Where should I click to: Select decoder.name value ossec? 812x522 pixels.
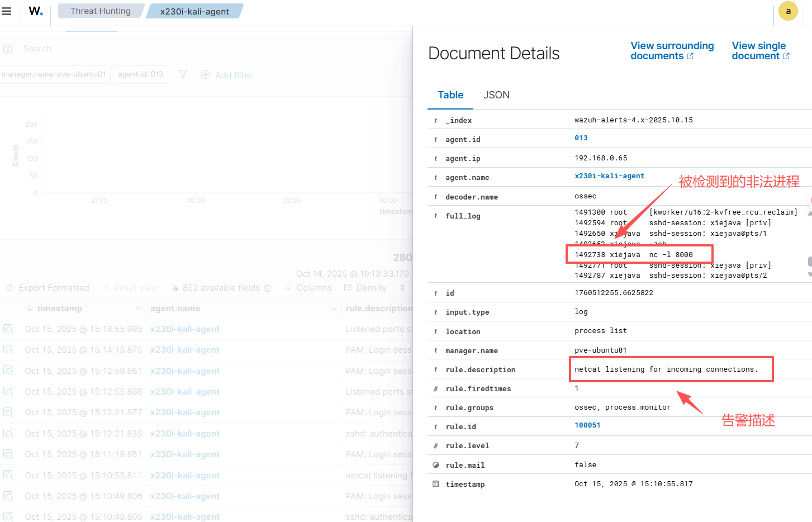[x=585, y=196]
